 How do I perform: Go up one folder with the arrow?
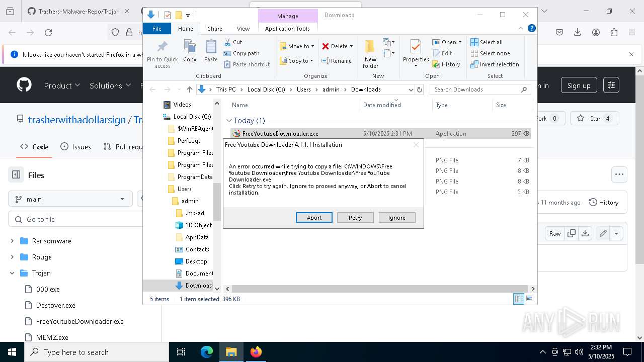click(x=189, y=89)
